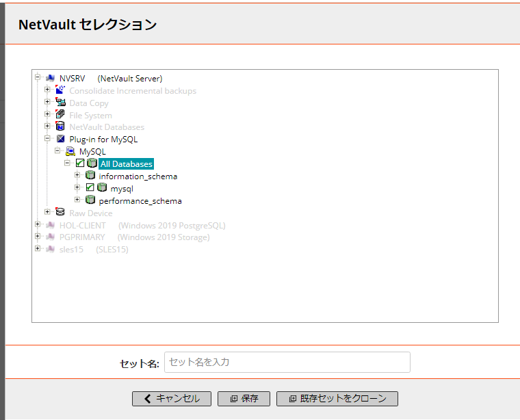Collapse the Plug-in for MySQL node

pos(47,138)
